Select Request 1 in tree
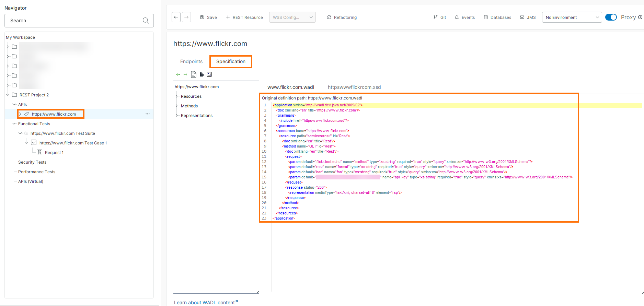This screenshot has height=306, width=644. [54, 153]
